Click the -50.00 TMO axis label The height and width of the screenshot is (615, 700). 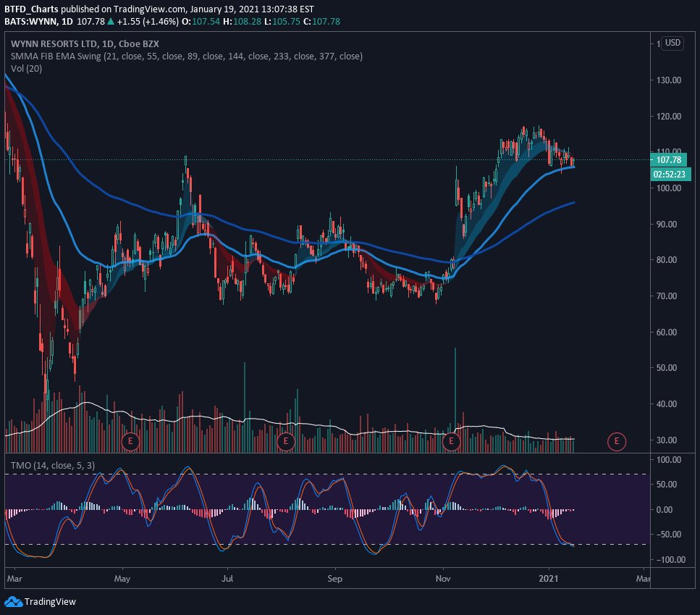tap(668, 534)
